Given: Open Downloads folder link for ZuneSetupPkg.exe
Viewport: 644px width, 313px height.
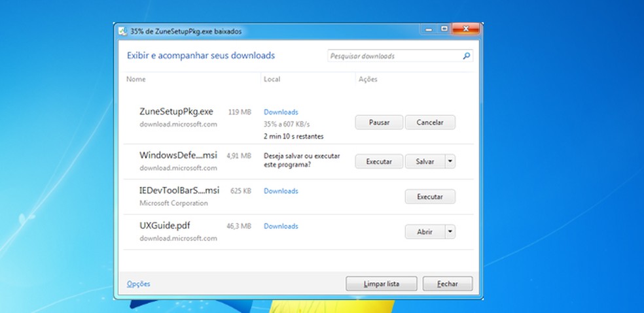Looking at the screenshot, I should [x=281, y=112].
